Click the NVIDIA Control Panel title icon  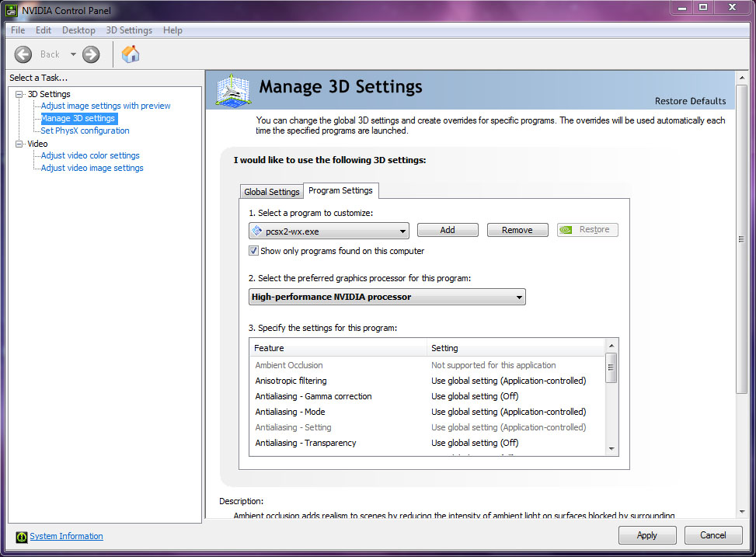(12, 10)
